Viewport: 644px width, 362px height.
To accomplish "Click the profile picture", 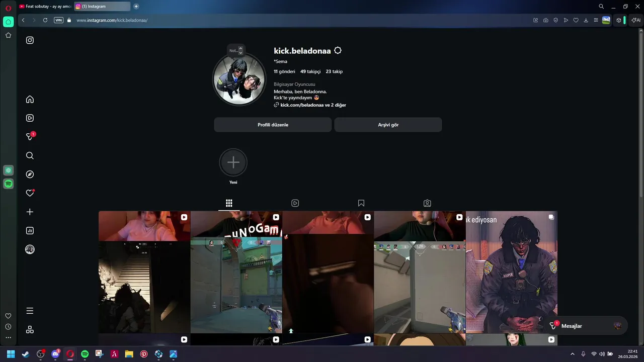I will pyautogui.click(x=239, y=79).
